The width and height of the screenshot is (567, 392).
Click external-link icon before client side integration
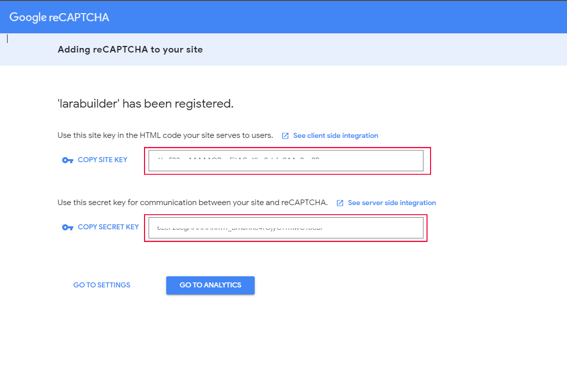[286, 136]
